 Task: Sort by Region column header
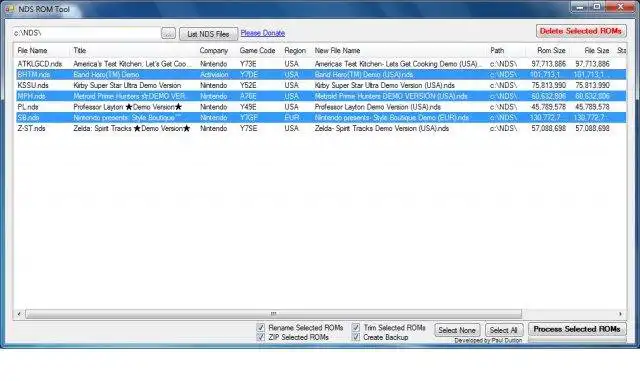295,51
